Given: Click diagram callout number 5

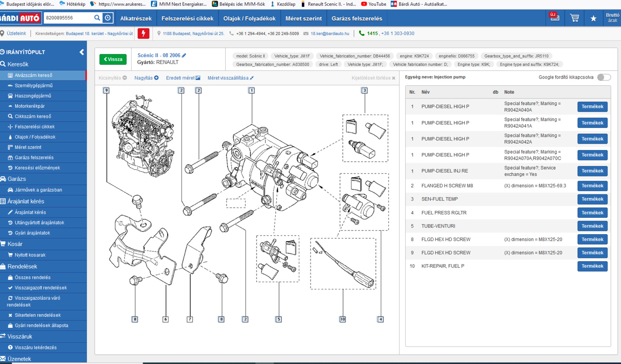Looking at the screenshot, I should tap(279, 319).
